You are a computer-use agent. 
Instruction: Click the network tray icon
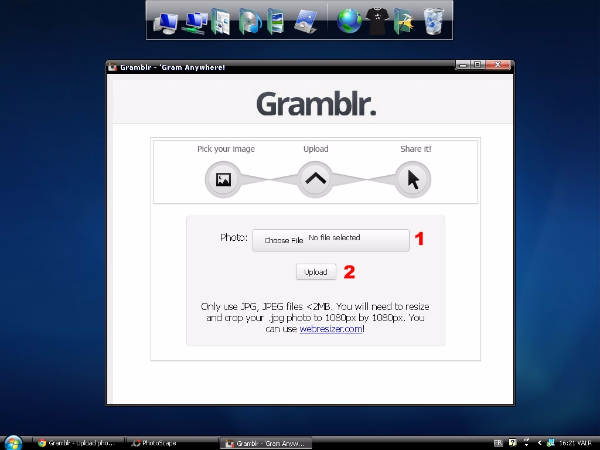pos(551,443)
